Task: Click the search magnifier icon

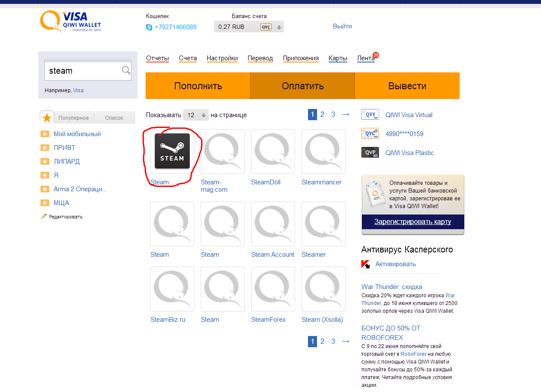Action: click(x=126, y=70)
